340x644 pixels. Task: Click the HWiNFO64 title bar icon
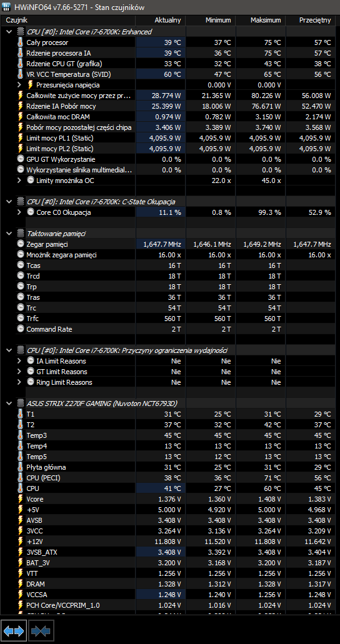[7, 7]
